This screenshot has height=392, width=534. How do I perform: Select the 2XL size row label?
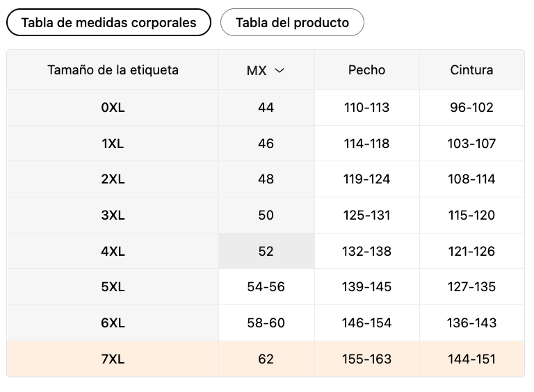[113, 179]
